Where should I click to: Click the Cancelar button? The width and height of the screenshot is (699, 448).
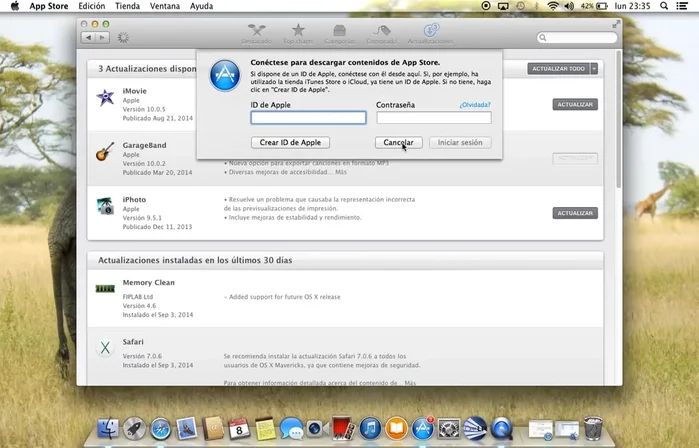tap(399, 143)
